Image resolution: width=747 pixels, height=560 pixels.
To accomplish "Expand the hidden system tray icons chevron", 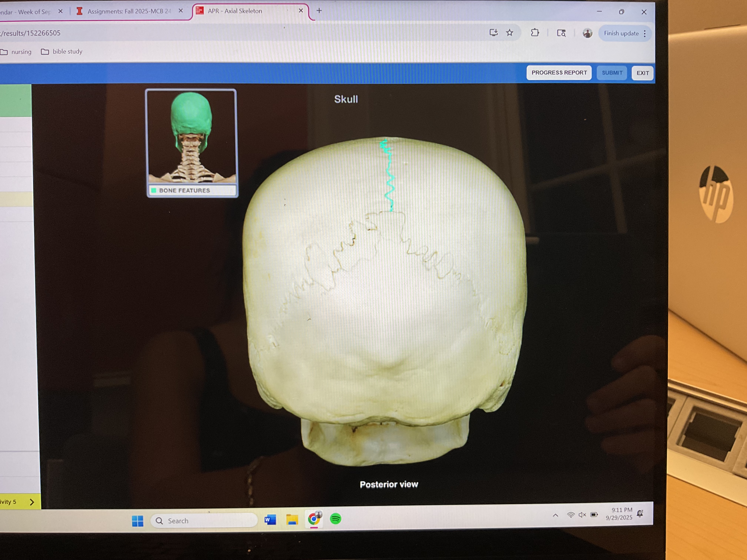I will pos(555,515).
